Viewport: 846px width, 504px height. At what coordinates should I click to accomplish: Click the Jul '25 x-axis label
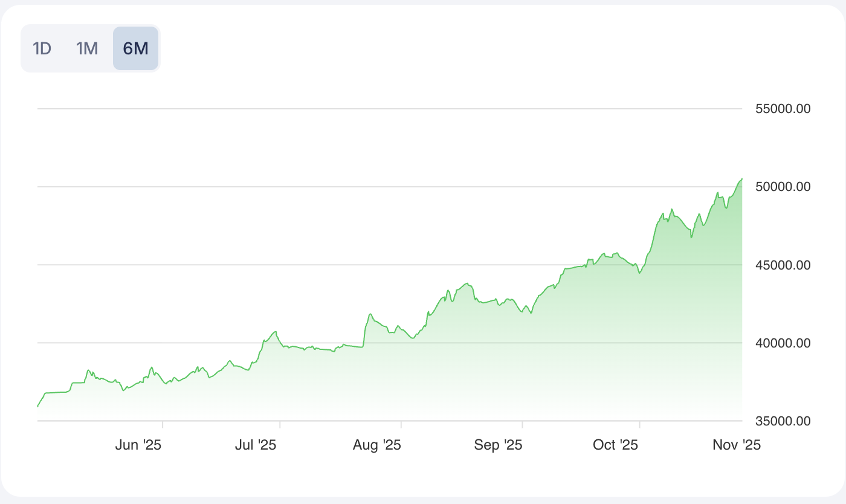[x=255, y=445]
